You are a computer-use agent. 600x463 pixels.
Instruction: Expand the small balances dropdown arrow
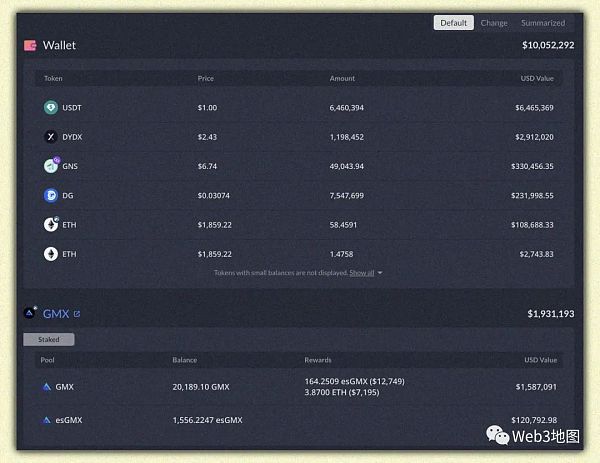click(380, 273)
